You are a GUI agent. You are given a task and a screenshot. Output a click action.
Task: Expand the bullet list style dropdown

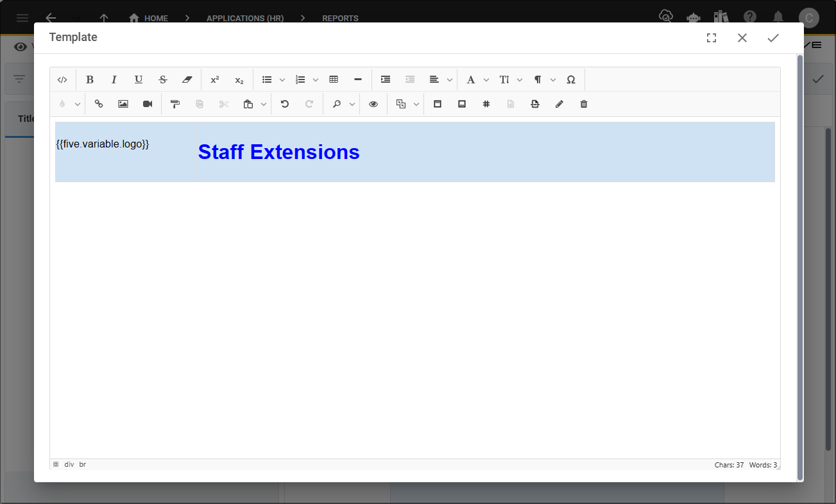[x=282, y=80]
